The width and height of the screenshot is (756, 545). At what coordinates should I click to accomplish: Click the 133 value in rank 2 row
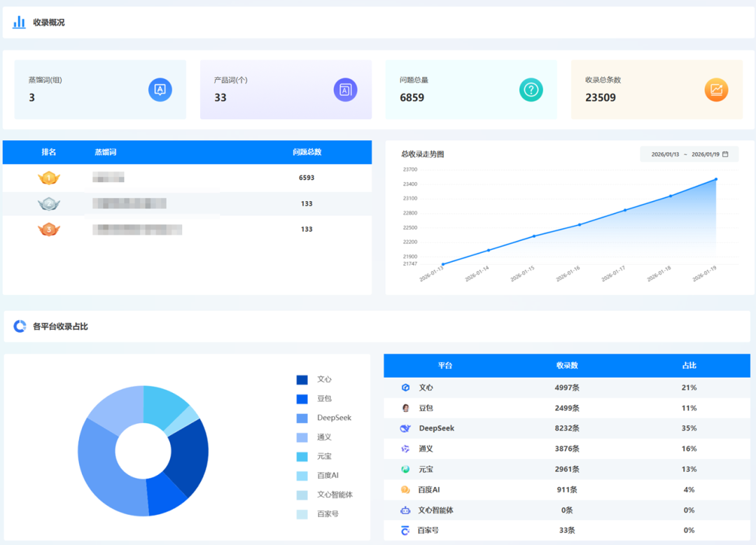[x=307, y=204]
